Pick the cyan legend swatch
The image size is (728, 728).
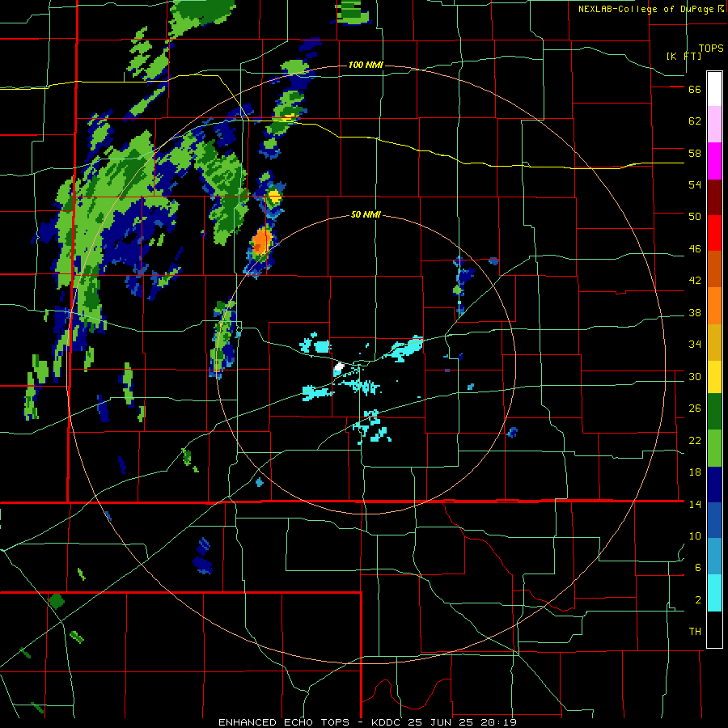714,593
